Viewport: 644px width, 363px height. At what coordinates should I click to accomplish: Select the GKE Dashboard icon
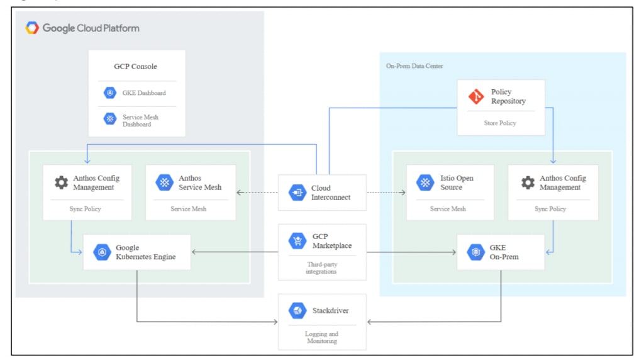pos(110,93)
